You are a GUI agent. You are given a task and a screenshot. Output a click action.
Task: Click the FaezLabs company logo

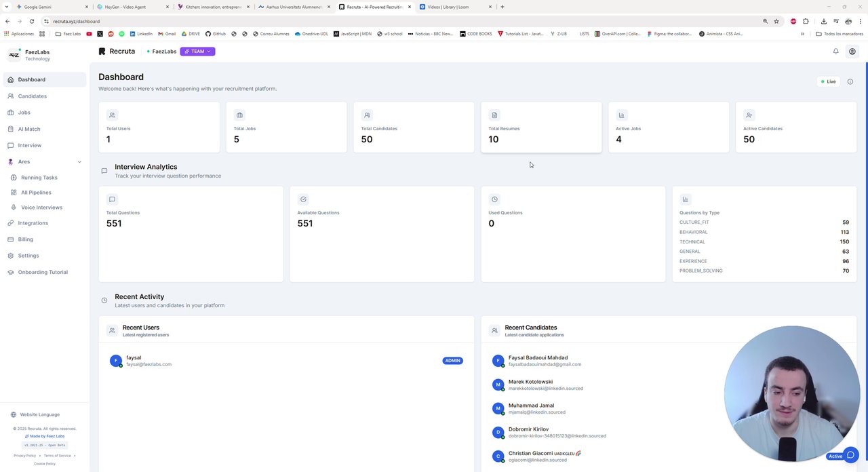(x=14, y=55)
